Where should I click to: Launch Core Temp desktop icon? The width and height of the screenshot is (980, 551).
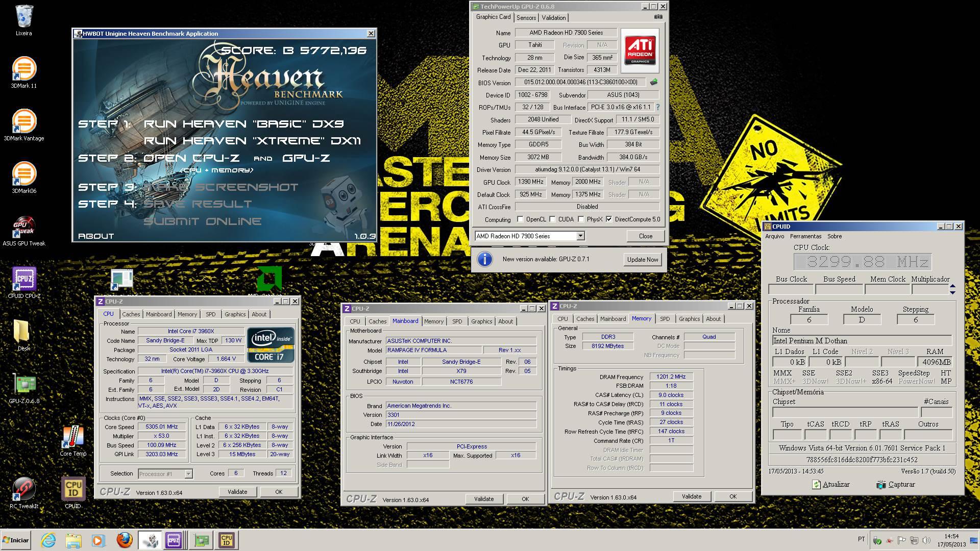point(73,441)
